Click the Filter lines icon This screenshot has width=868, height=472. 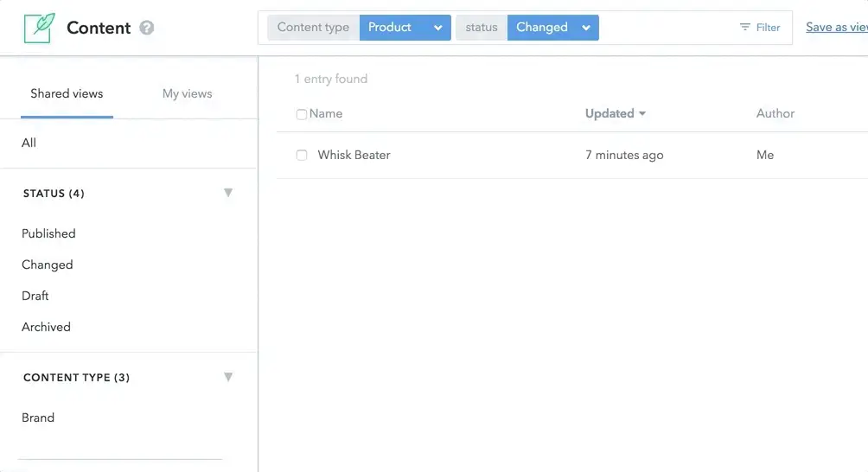(x=744, y=27)
